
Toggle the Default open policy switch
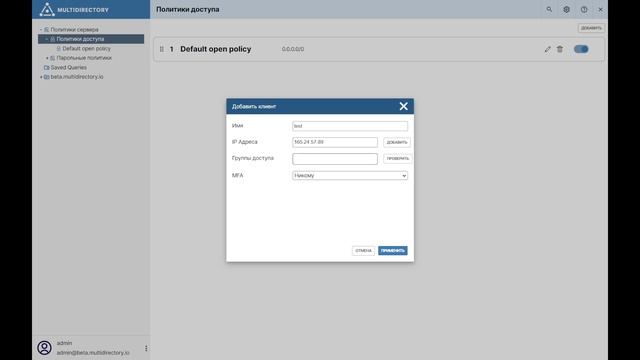click(x=581, y=49)
